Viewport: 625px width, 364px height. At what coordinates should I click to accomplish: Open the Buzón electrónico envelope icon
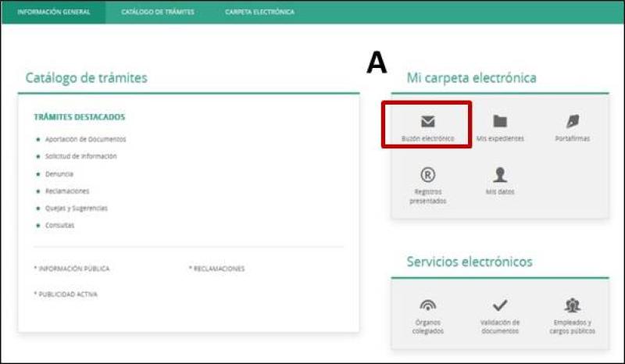tap(427, 122)
